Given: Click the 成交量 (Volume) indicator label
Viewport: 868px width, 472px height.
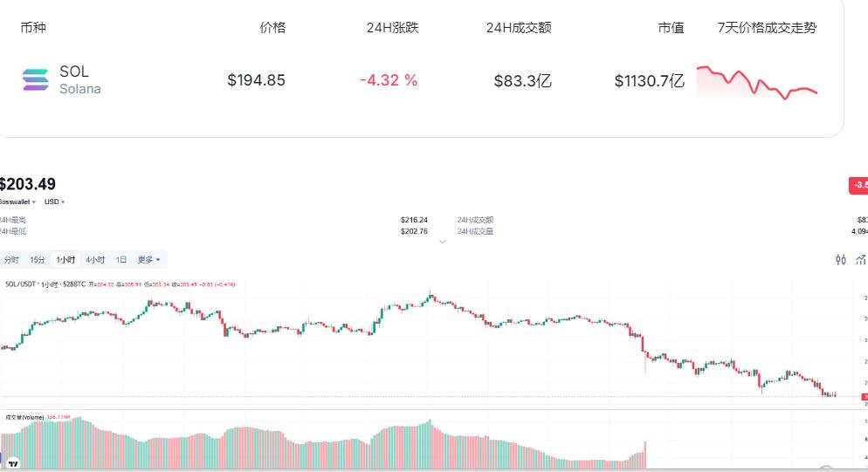Looking at the screenshot, I should click(x=24, y=417).
